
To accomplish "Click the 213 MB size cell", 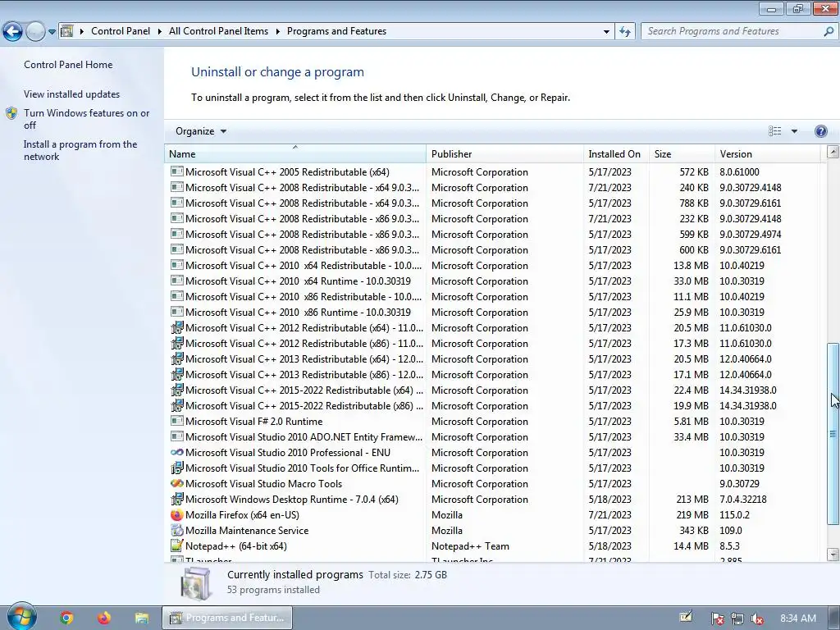I will pos(692,500).
